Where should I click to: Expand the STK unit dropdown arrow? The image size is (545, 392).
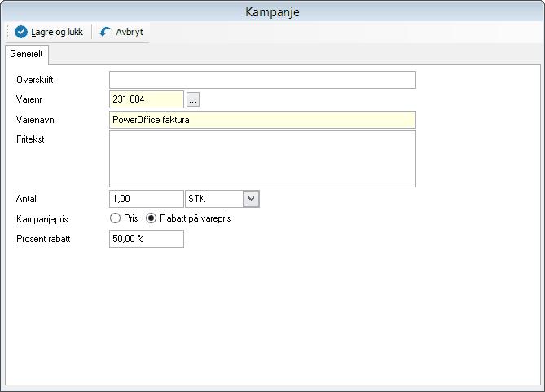click(251, 199)
